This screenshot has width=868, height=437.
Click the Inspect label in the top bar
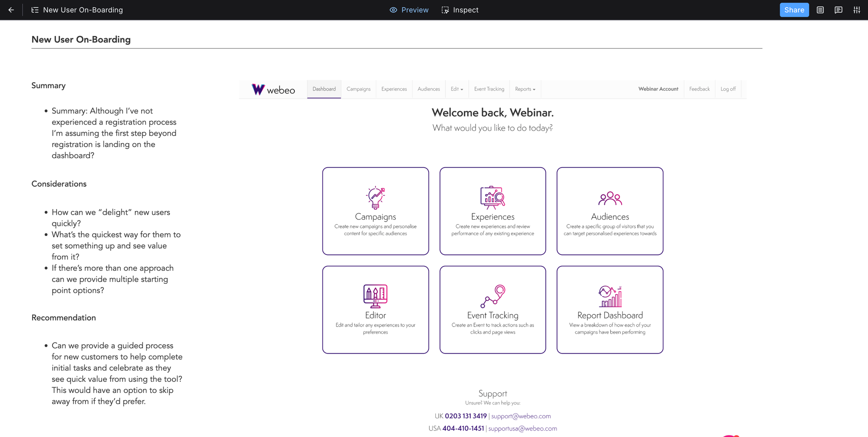tap(466, 10)
